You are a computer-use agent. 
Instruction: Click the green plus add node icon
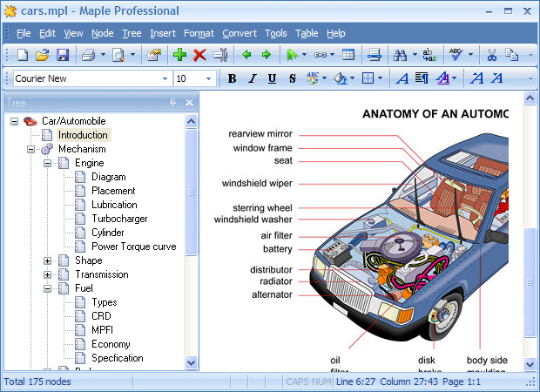tap(180, 55)
